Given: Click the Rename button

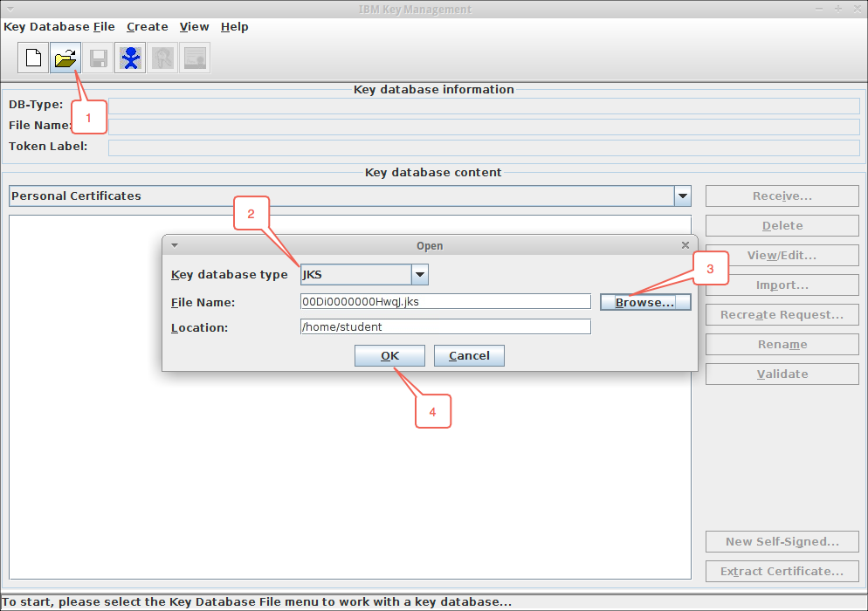Looking at the screenshot, I should tap(782, 344).
